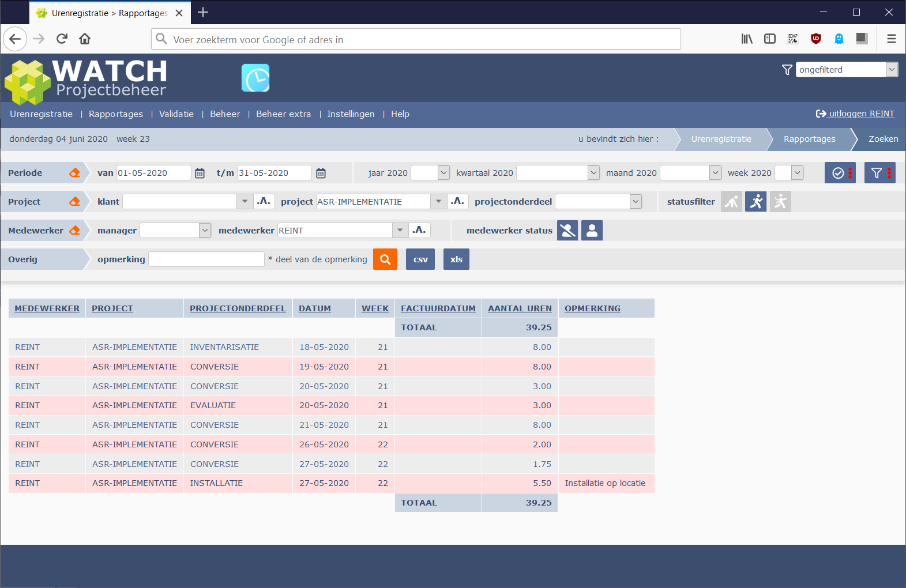The width and height of the screenshot is (906, 588).
Task: Sort table by MEDEWERKER column
Action: [47, 308]
